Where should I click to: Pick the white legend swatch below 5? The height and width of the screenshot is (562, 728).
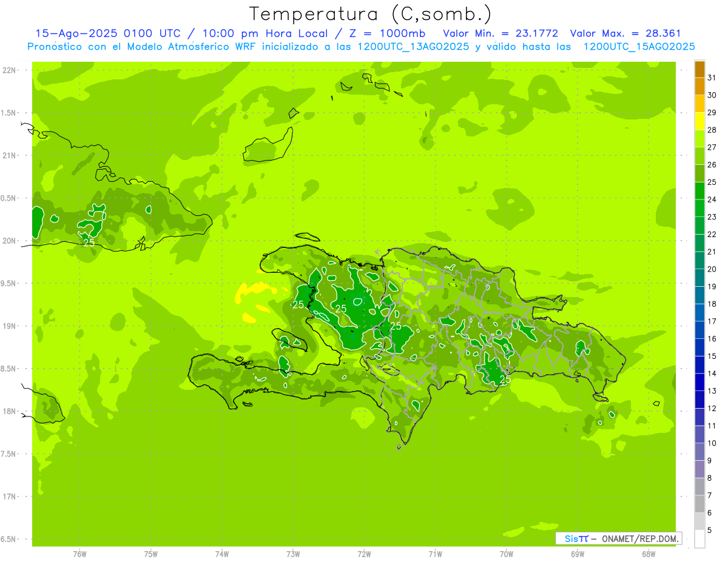(x=699, y=539)
